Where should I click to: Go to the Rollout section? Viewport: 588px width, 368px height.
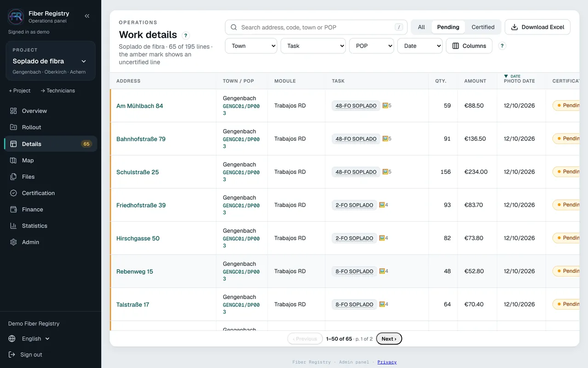tap(51, 127)
